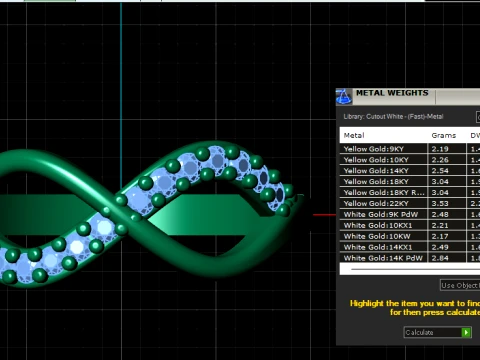Click the 2.49 grams value
This screenshot has height=360, width=480.
(x=440, y=247)
